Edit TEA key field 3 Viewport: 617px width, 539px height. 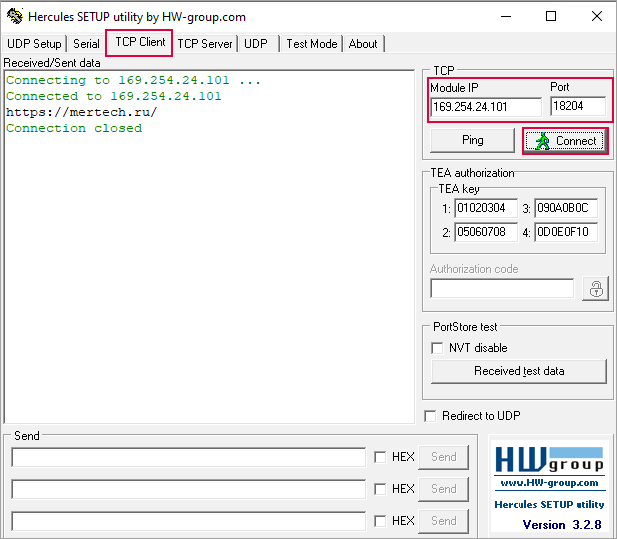[x=566, y=208]
